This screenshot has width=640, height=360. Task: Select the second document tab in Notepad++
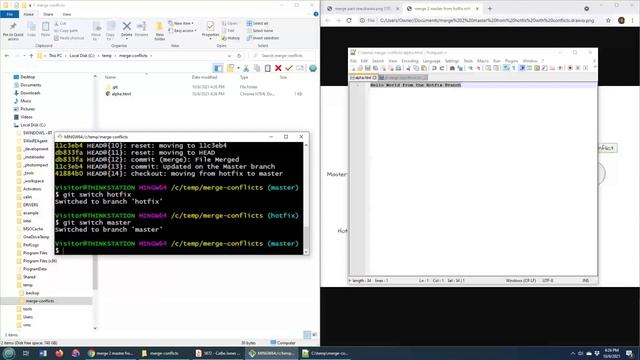[402, 78]
